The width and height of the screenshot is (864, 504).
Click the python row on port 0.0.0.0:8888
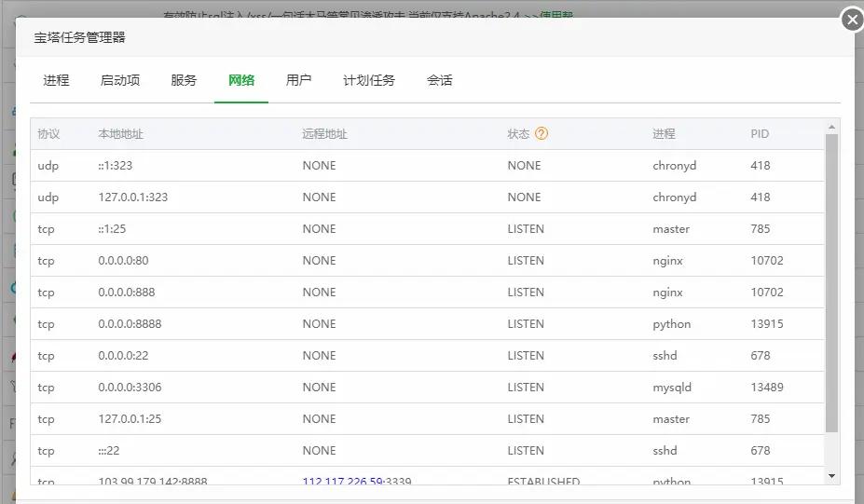427,324
